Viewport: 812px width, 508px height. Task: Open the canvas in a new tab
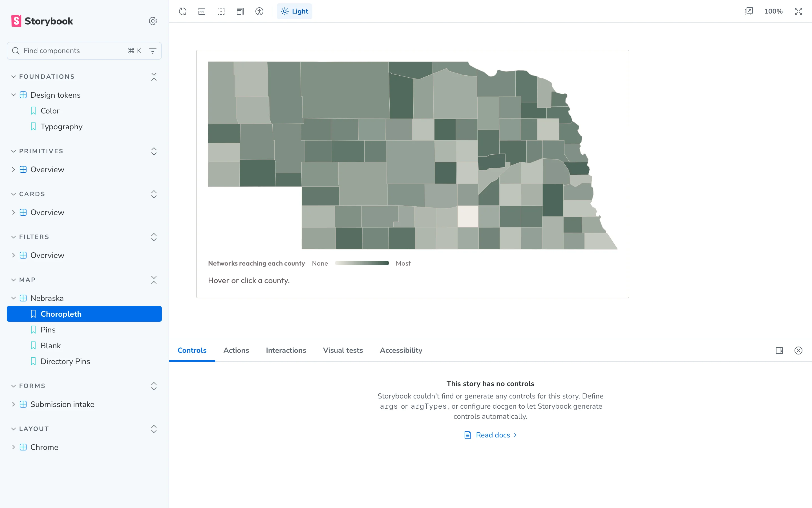(x=749, y=11)
